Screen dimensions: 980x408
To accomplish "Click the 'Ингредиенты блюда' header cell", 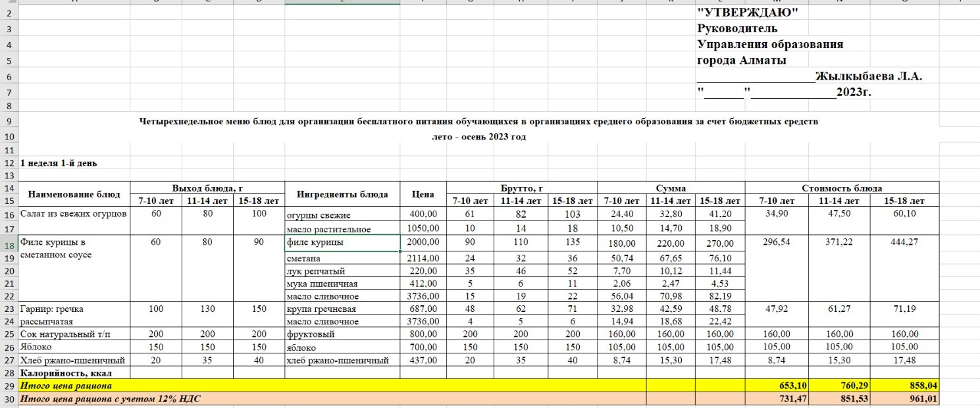I will (x=342, y=194).
